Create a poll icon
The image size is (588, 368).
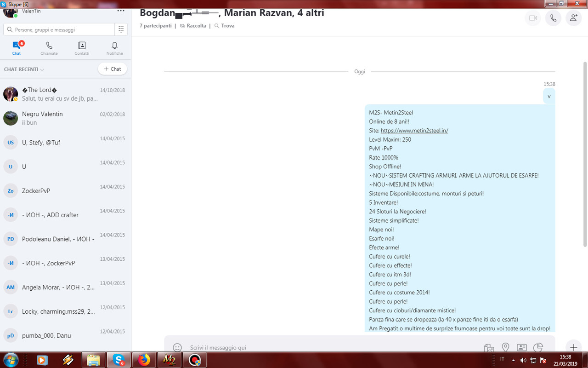(x=538, y=347)
